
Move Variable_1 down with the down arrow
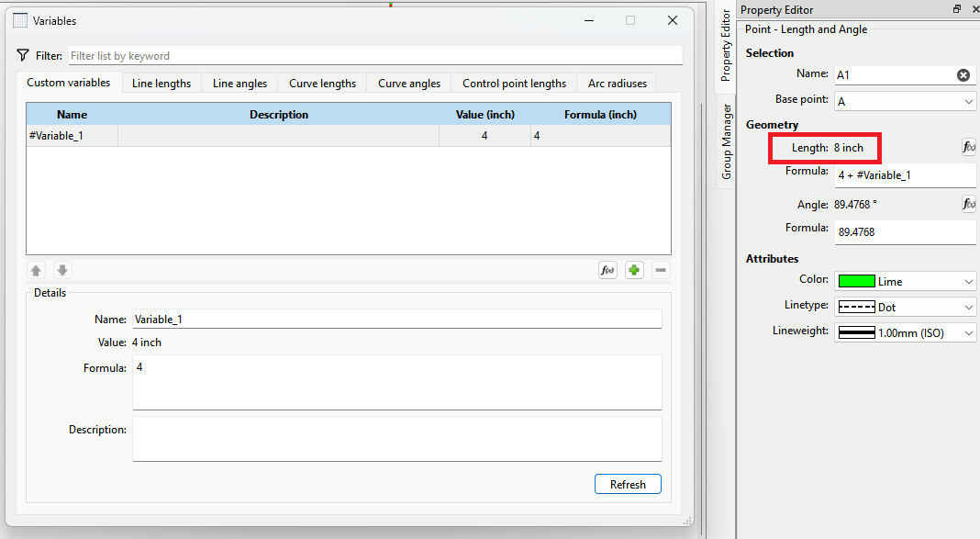[61, 269]
